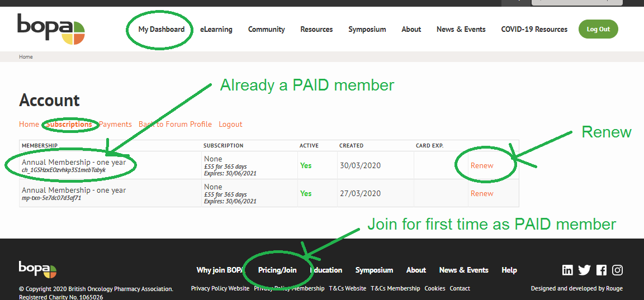Click the Account page heading

(49, 100)
